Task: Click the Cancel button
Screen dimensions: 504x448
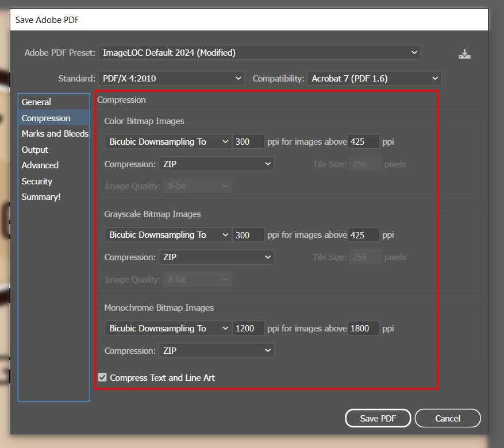Action: 448,418
